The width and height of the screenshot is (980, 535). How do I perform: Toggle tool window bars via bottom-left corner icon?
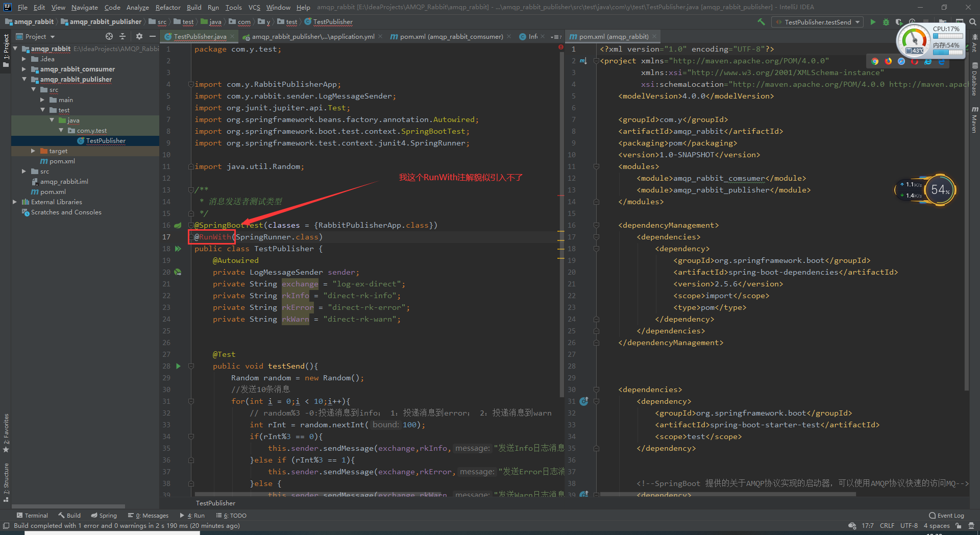pyautogui.click(x=6, y=526)
